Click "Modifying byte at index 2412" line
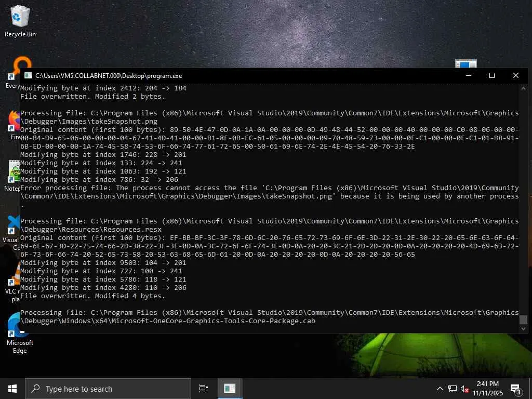532x399 pixels. click(103, 88)
